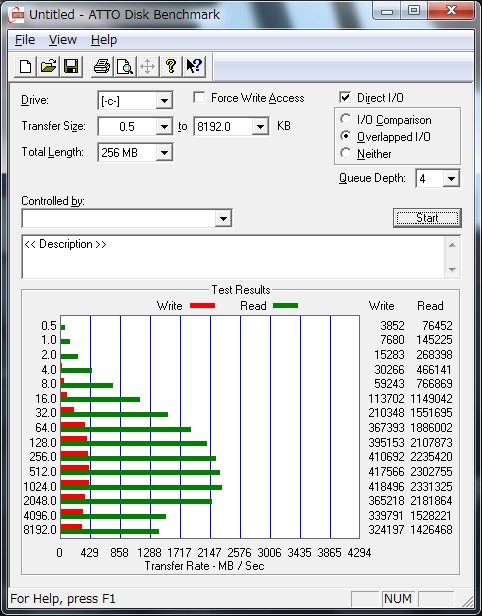Uncheck the Direct I/O checkbox
Screen dimensions: 482x616
345,97
